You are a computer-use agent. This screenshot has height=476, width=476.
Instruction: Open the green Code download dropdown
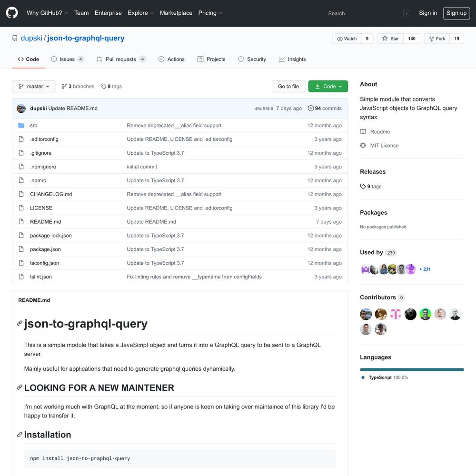(328, 86)
